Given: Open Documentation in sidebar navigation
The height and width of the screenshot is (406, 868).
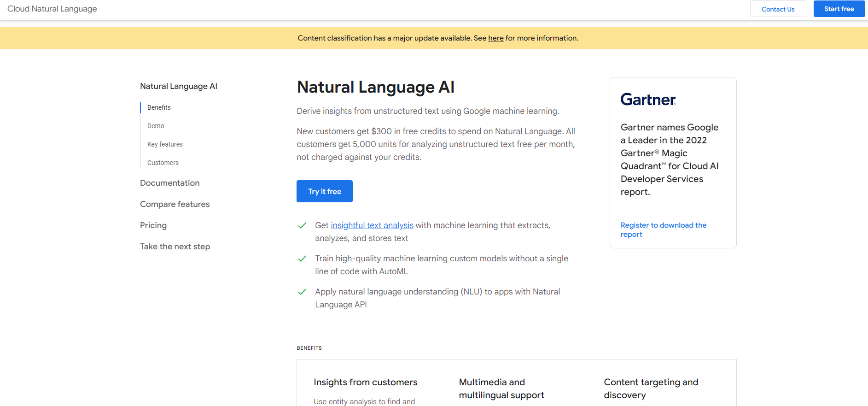Looking at the screenshot, I should click(x=170, y=183).
